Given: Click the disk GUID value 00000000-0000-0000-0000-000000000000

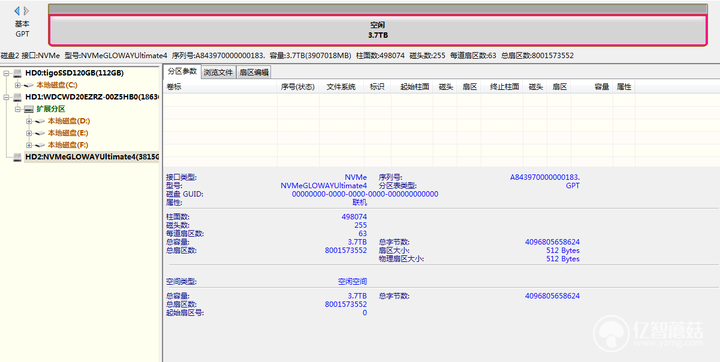Looking at the screenshot, I should pos(365,194).
